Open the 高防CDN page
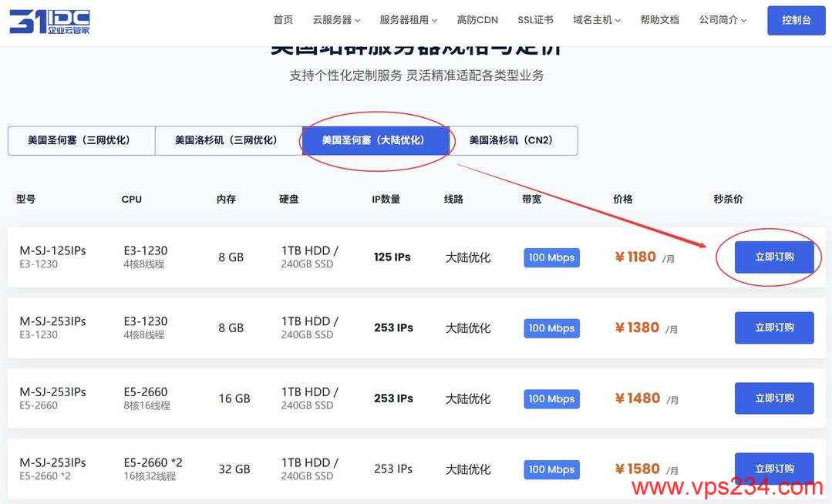Screen dimensions: 832x504 click(x=477, y=20)
